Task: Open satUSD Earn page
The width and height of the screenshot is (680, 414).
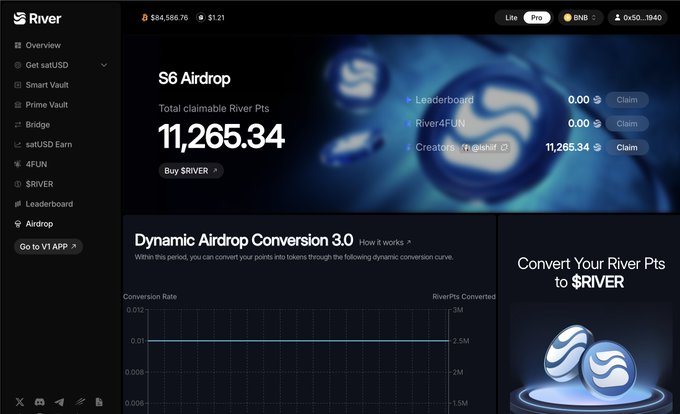Action: tap(49, 144)
